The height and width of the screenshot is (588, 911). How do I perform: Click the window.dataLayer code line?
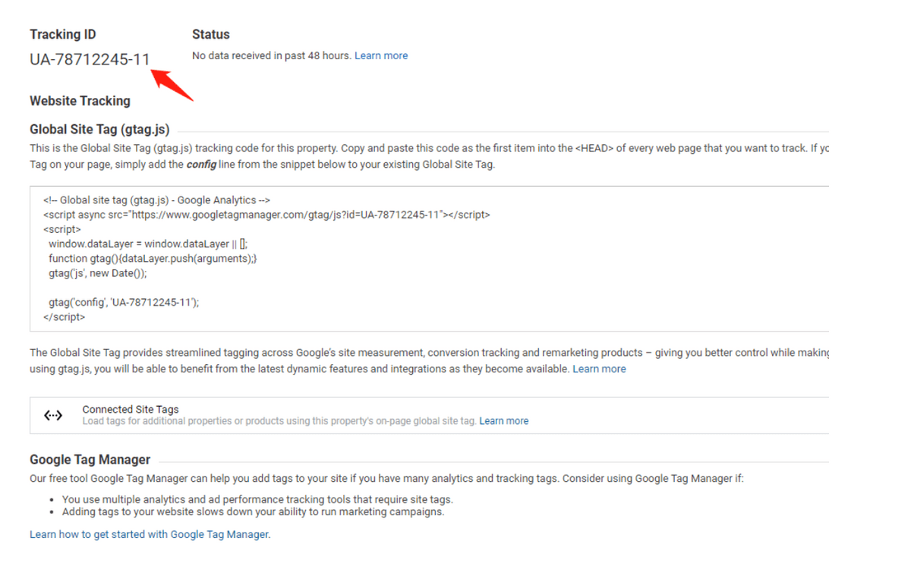148,244
